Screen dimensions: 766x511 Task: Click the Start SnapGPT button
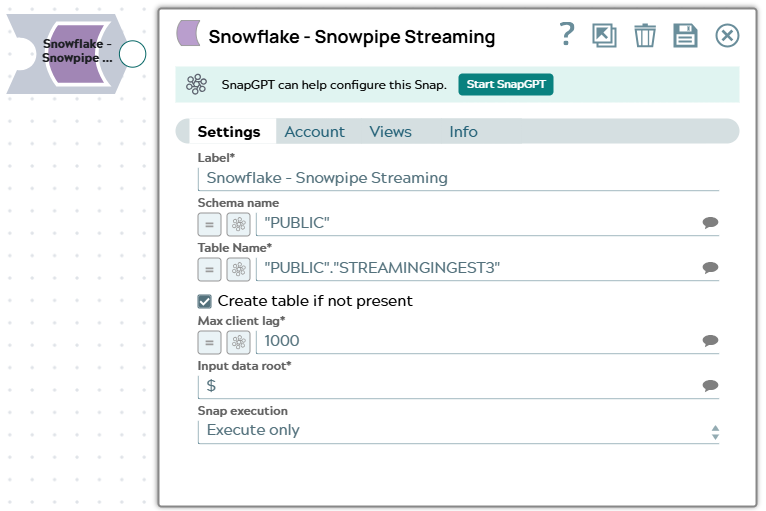click(x=506, y=85)
